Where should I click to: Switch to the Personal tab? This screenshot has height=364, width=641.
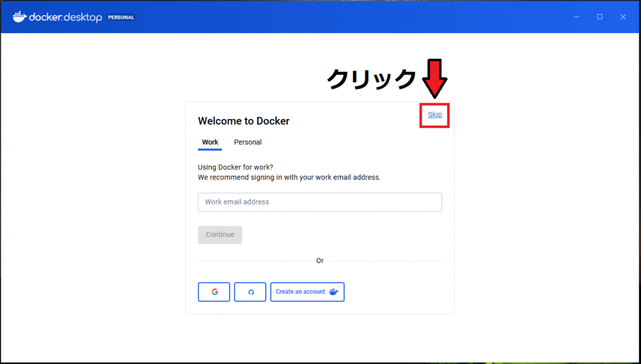(x=248, y=143)
